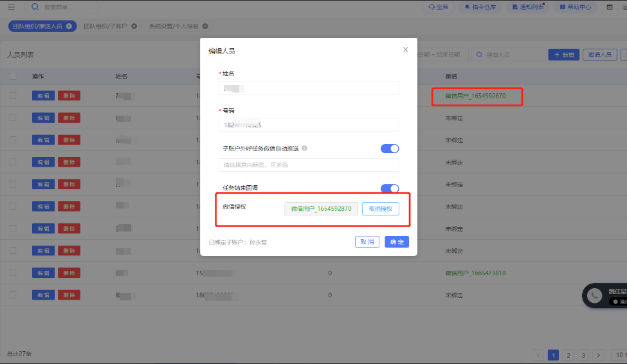The width and height of the screenshot is (627, 364).
Task: Open the 请选择意向标签 multi-select dropdown
Action: click(x=309, y=165)
